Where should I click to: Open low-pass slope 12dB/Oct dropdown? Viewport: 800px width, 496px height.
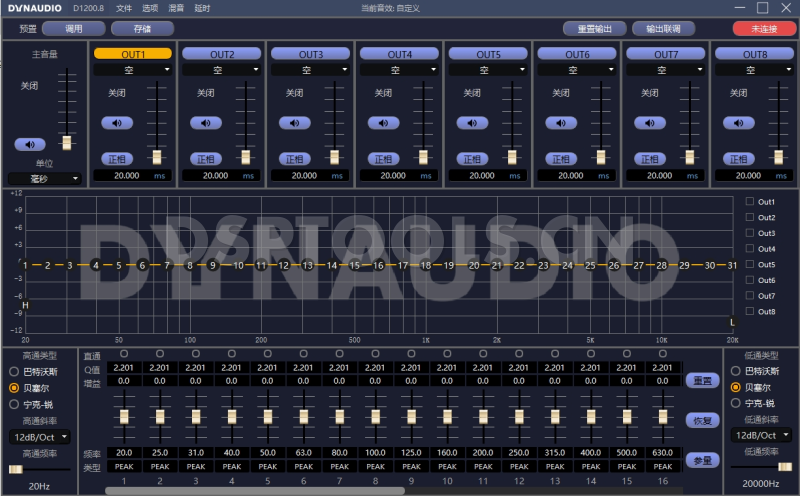[x=761, y=435]
